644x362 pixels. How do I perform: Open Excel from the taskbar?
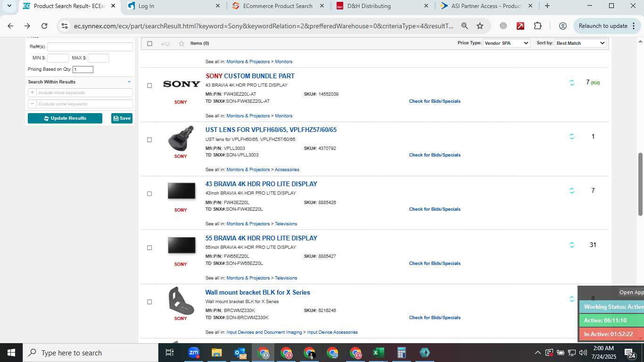(x=379, y=353)
